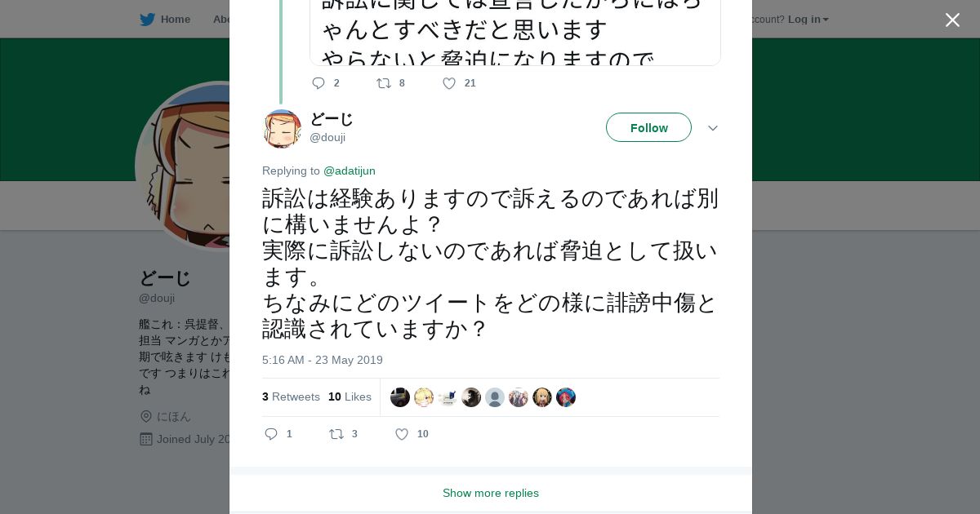The image size is (980, 514).
Task: View the 3 Retweets list
Action: coord(291,397)
